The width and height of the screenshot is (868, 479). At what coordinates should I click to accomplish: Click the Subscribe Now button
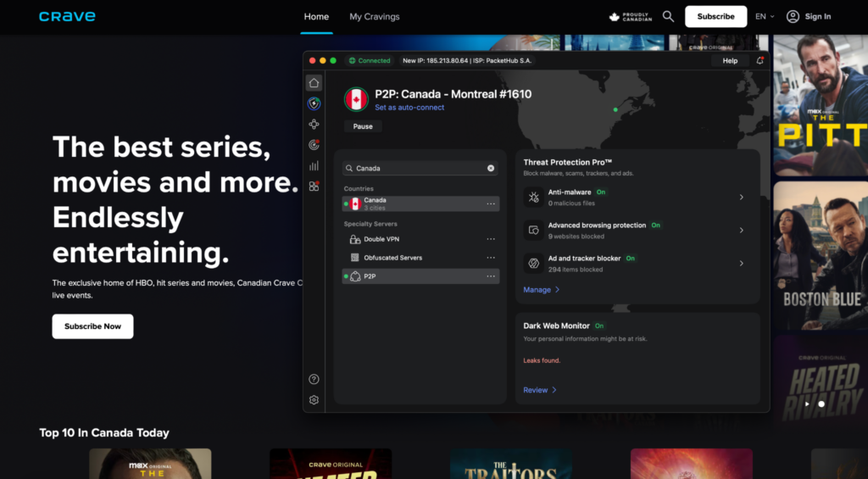(92, 326)
